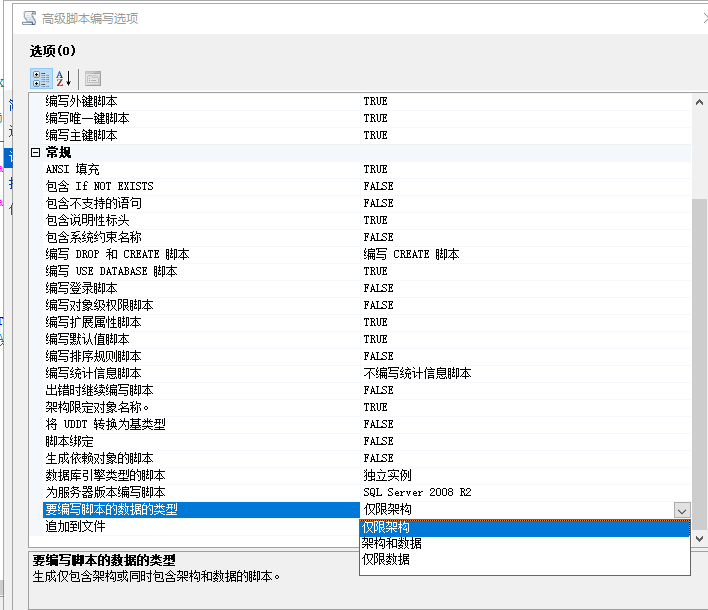The width and height of the screenshot is (708, 610).
Task: Select the 脚本绑定 property
Action: (x=202, y=442)
